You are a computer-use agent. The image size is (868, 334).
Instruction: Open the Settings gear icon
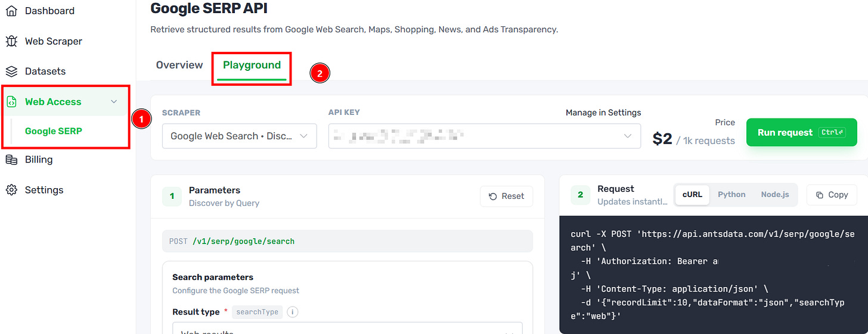click(11, 190)
